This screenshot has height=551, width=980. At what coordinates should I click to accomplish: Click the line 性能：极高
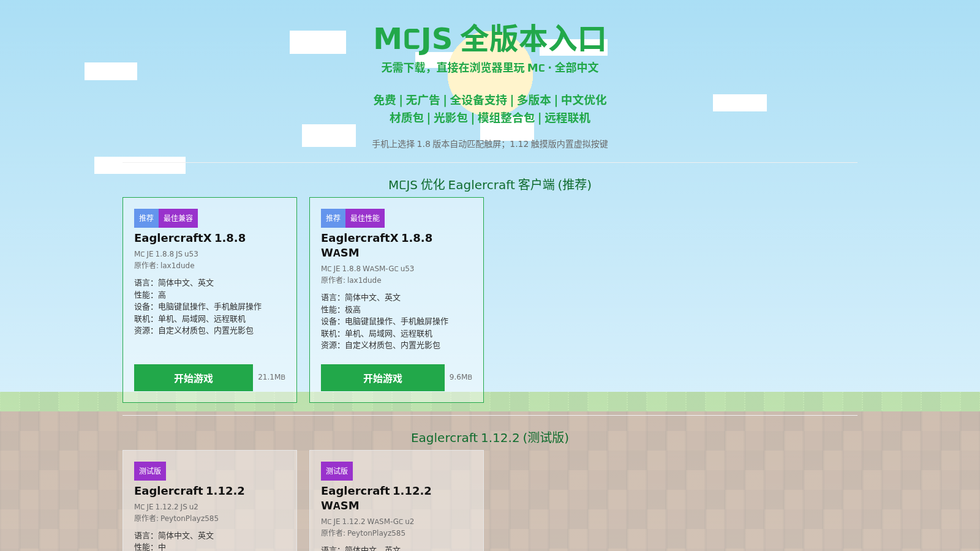click(x=341, y=310)
